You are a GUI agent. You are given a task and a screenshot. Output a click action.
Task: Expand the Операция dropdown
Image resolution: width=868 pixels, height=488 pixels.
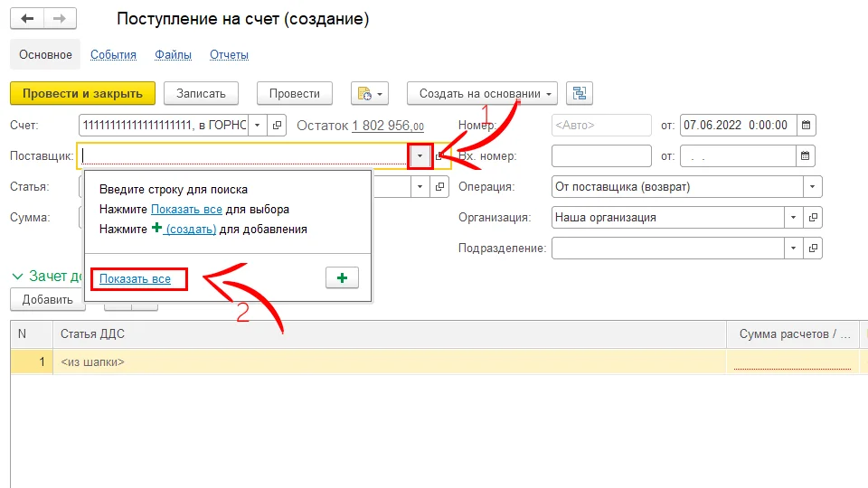coord(813,187)
